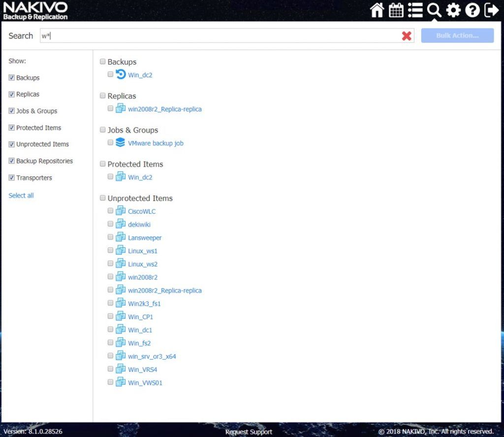
Task: Open the Linux_ws2 item link
Action: point(143,264)
